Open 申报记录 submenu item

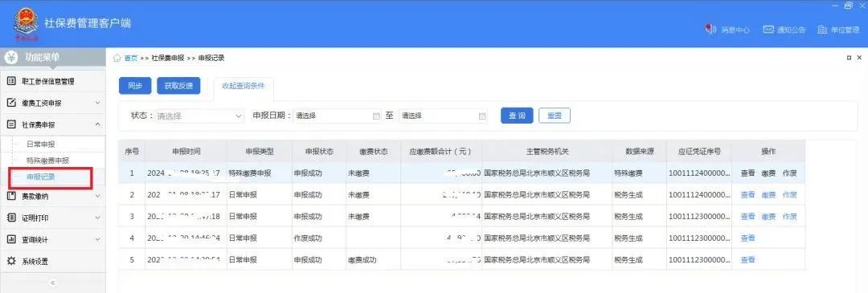pyautogui.click(x=41, y=177)
